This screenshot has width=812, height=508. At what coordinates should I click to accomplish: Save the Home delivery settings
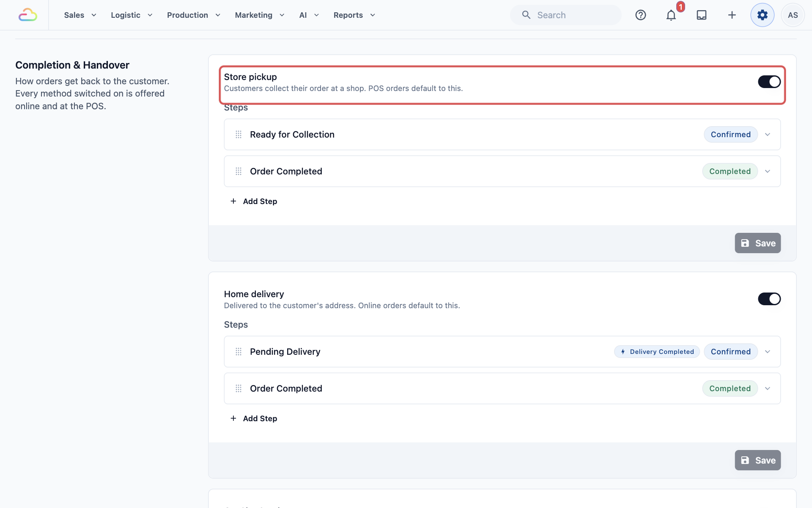pyautogui.click(x=758, y=460)
